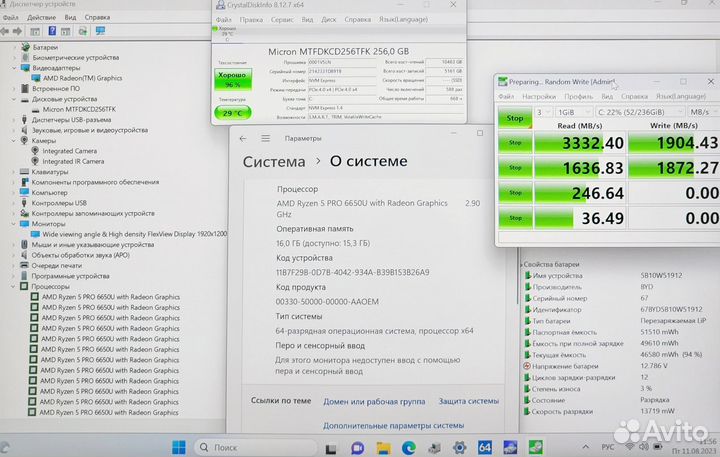Screen dimensions: 720x457
Task: Collapse the Мониторы node
Action: point(14,224)
